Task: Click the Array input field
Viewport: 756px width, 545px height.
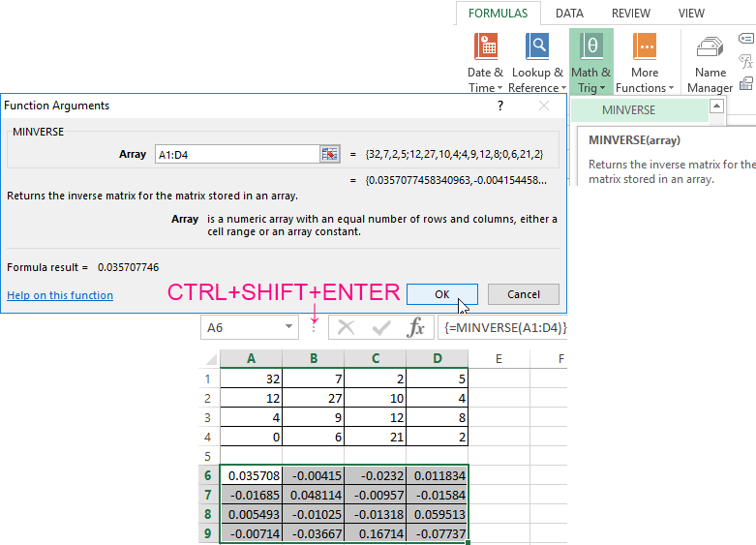Action: click(236, 154)
